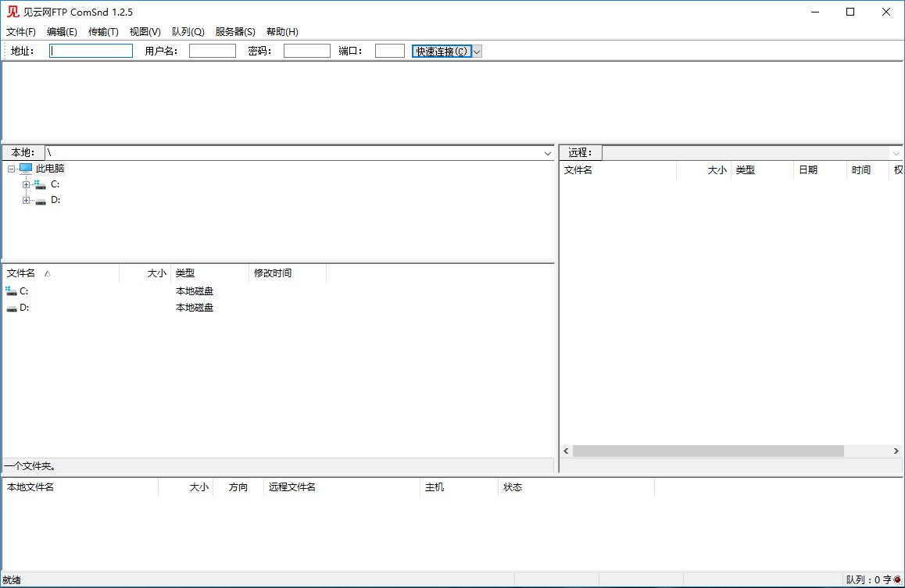Open the 传输(T) menu

click(103, 32)
